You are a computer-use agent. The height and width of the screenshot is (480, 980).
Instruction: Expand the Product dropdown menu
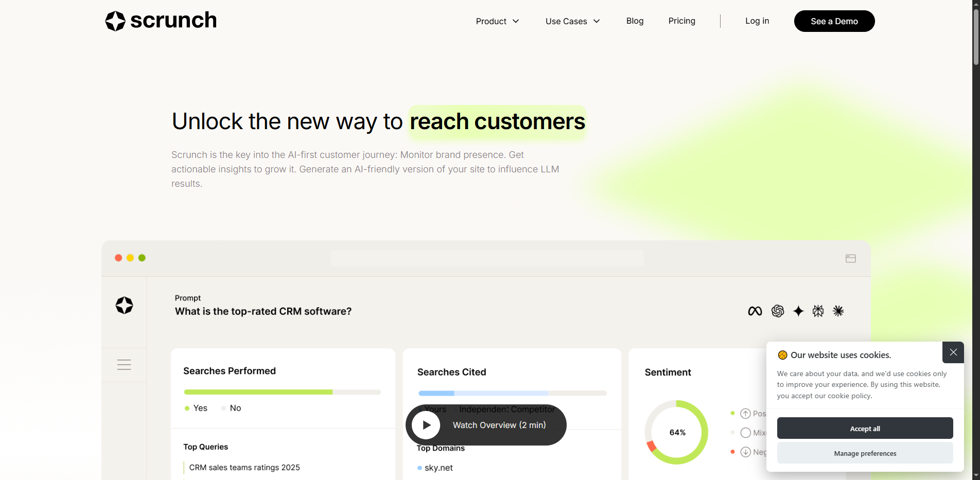pos(497,21)
